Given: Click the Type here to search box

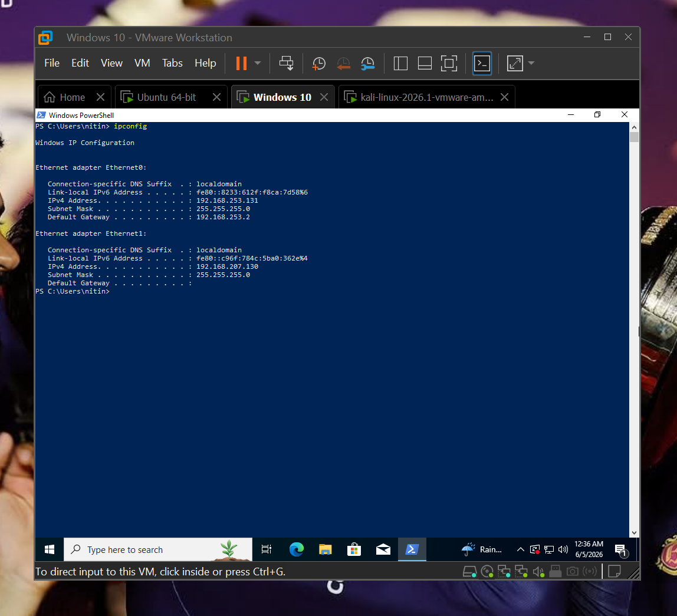Looking at the screenshot, I should [158, 549].
